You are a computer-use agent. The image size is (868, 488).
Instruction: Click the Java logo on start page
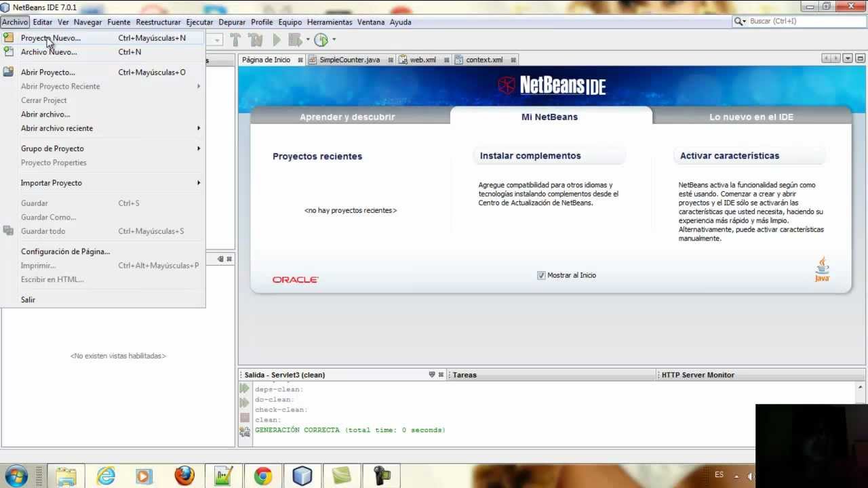(x=823, y=270)
